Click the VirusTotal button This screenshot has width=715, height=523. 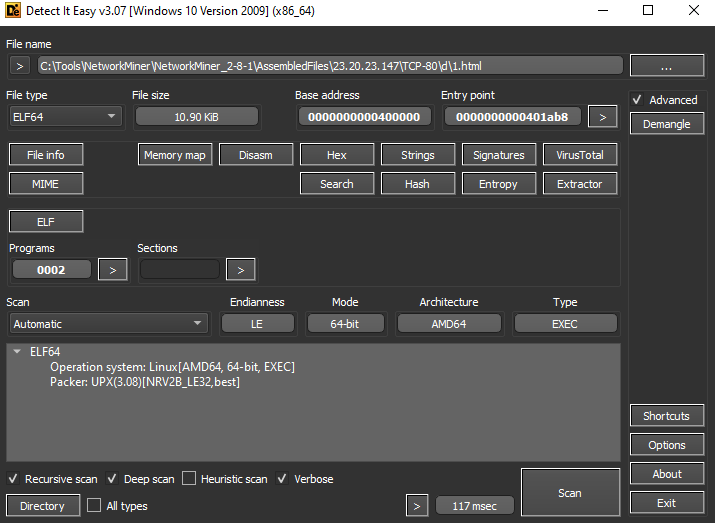pos(580,155)
